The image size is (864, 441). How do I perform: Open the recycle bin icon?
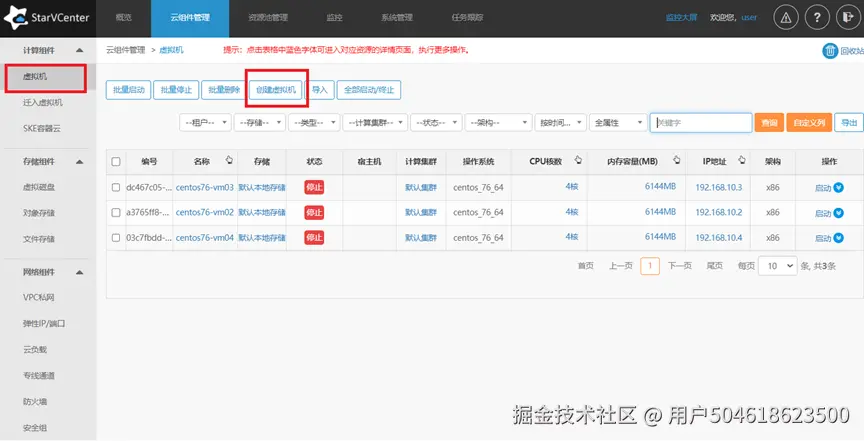point(830,51)
